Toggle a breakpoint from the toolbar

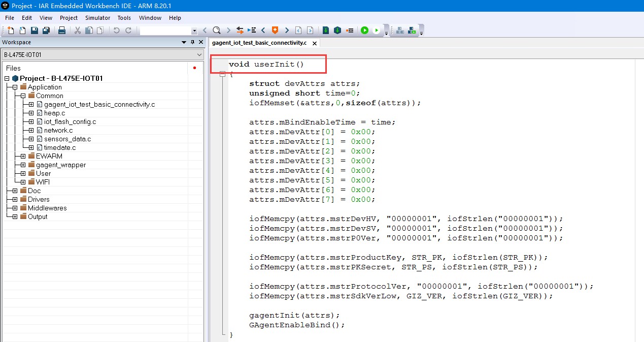pyautogui.click(x=350, y=30)
